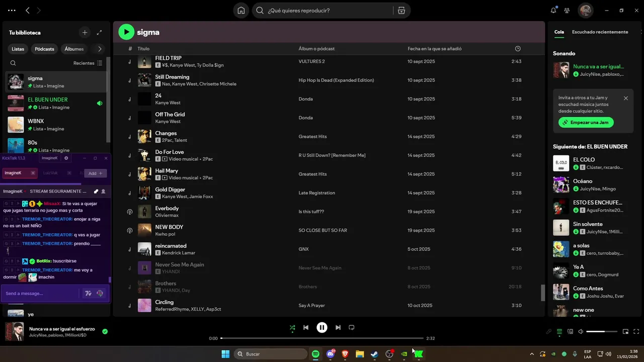
Task: Switch to Cola tab
Action: 559,32
